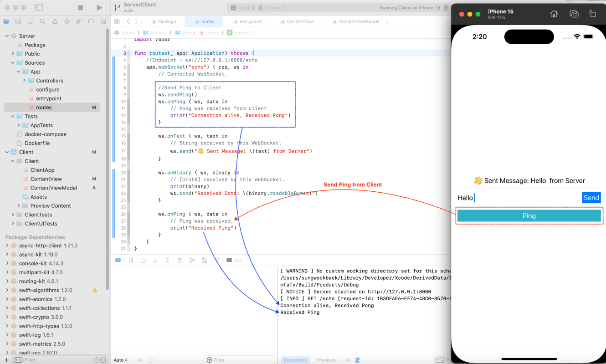Toggle the navigator sidebar visibility

pyautogui.click(x=39, y=8)
